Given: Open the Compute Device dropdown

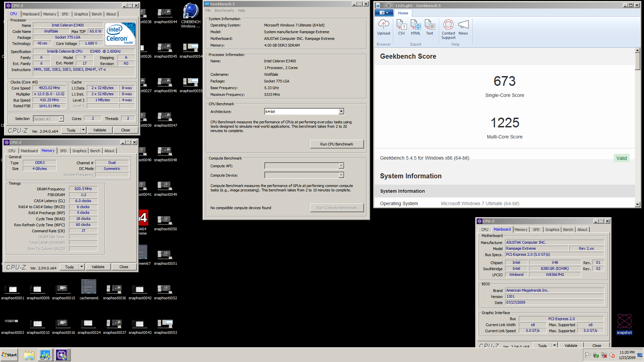Looking at the screenshot, I should (341, 175).
